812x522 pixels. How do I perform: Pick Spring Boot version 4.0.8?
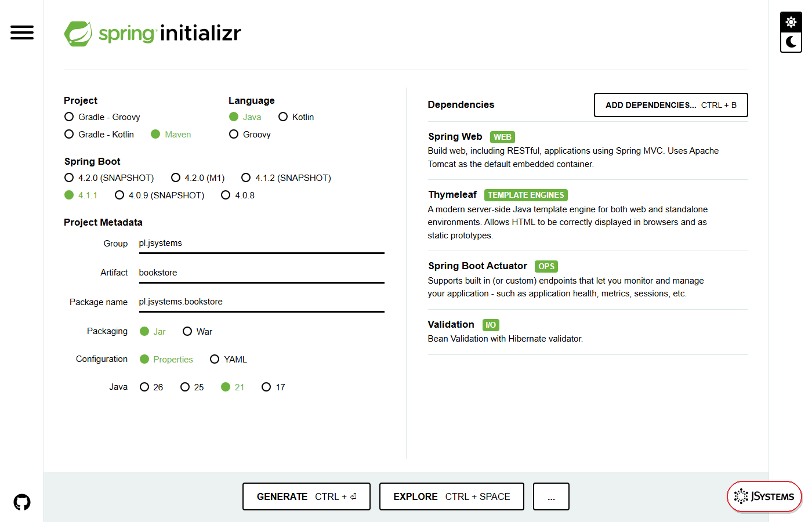pyautogui.click(x=238, y=195)
